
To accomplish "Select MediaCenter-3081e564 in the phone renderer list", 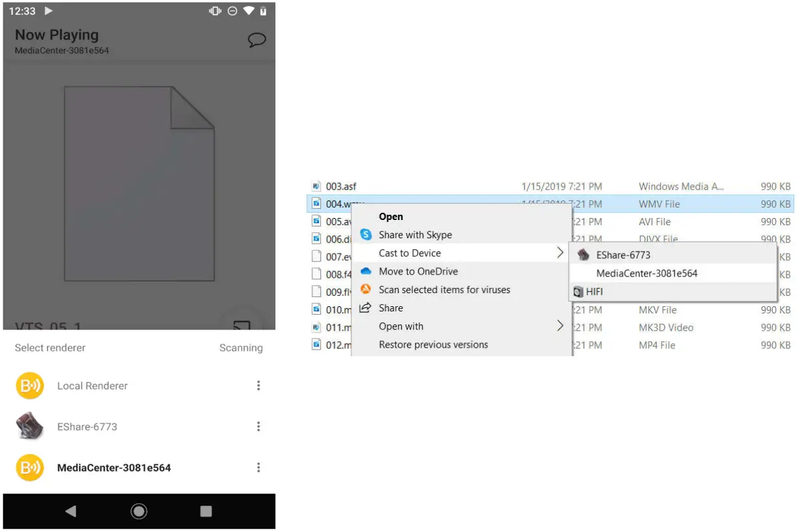I will pyautogui.click(x=139, y=468).
